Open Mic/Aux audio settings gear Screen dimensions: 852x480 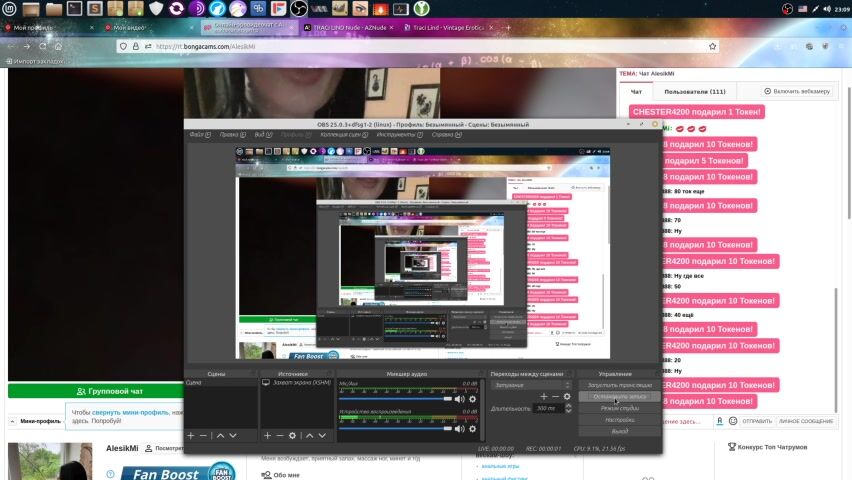click(472, 399)
